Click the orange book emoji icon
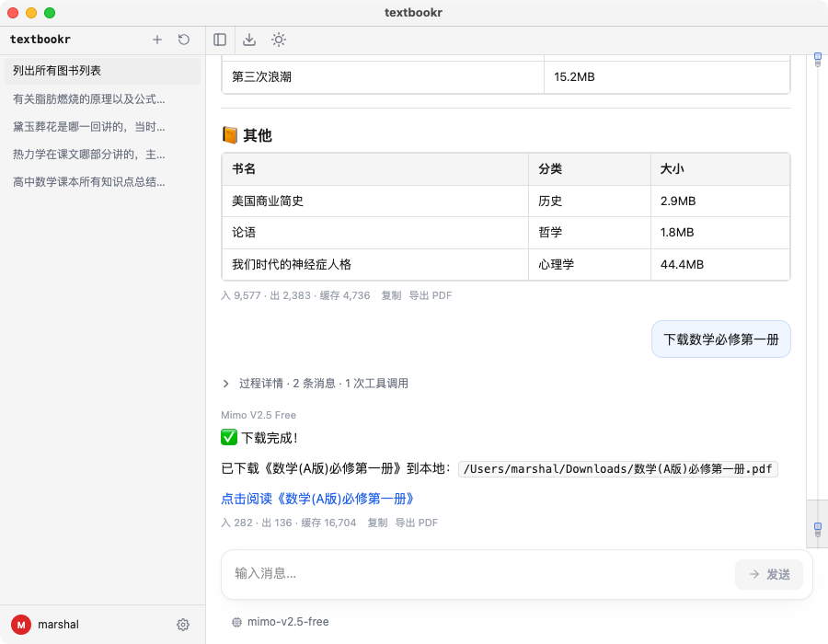 tap(230, 135)
